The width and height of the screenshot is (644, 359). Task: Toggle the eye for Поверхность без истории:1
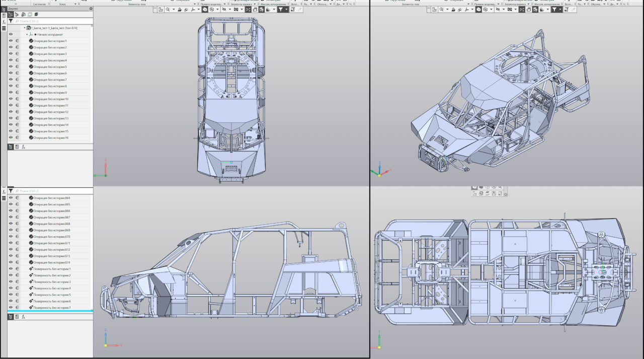point(11,269)
